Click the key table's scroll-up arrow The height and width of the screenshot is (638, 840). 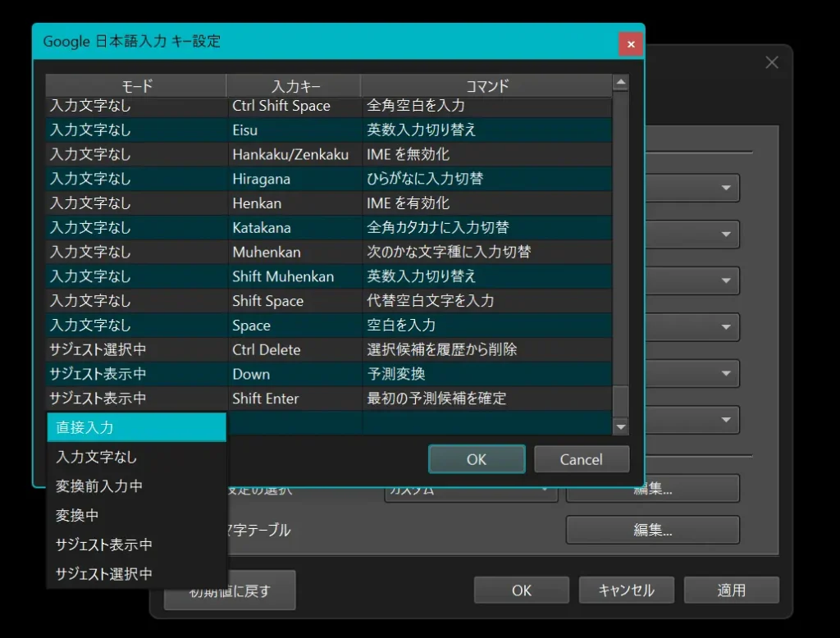(x=620, y=83)
